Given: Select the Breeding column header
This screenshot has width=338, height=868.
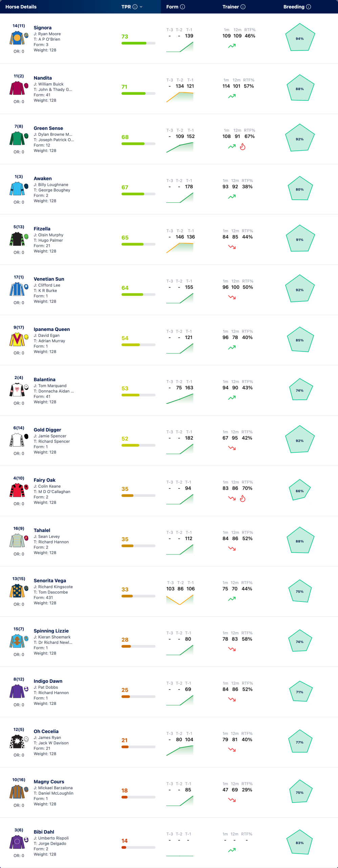Looking at the screenshot, I should (294, 7).
